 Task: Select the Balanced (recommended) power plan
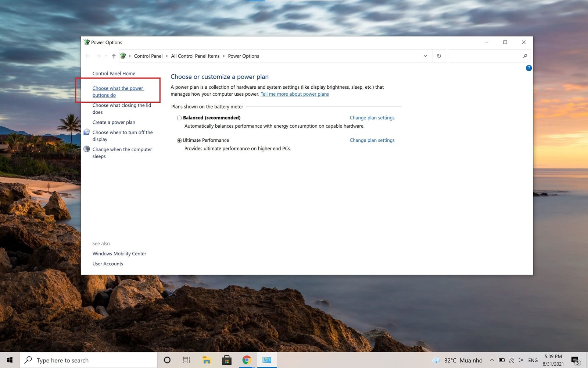(179, 118)
